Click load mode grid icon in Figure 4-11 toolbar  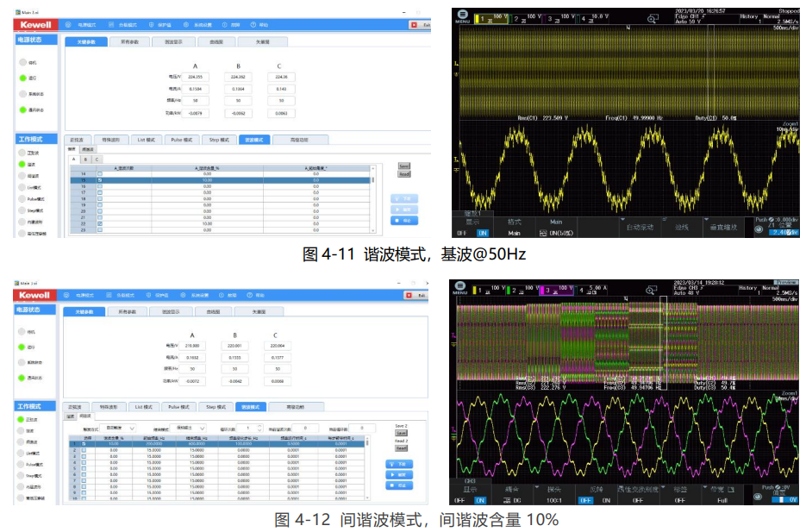(111, 25)
